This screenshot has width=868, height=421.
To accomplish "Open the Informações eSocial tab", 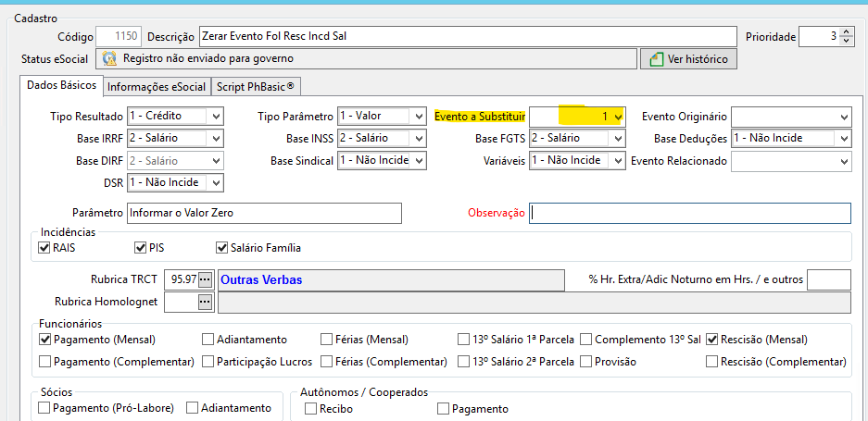I will click(x=157, y=87).
